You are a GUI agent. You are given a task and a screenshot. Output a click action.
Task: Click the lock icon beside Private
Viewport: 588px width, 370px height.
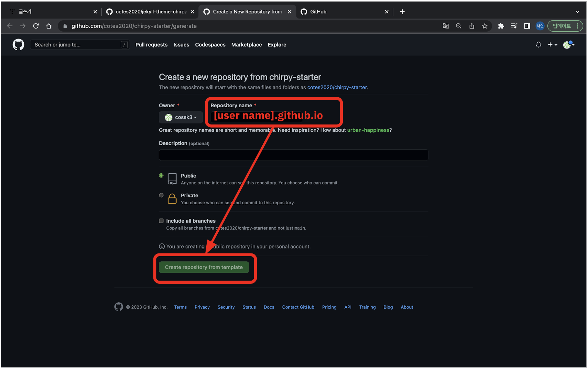coord(172,198)
